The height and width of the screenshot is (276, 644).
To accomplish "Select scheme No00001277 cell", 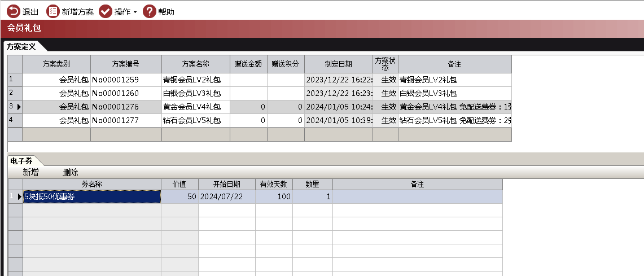I will (x=126, y=120).
